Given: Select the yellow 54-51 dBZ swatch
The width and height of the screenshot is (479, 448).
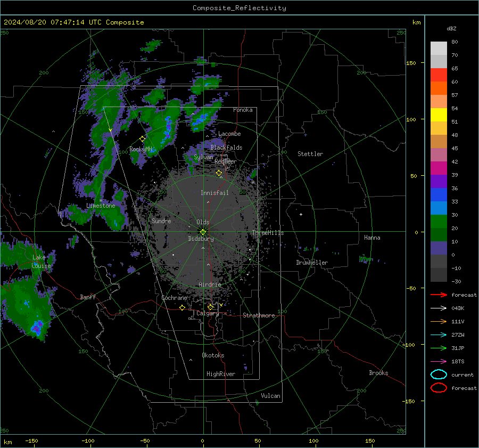Looking at the screenshot, I should point(439,115).
